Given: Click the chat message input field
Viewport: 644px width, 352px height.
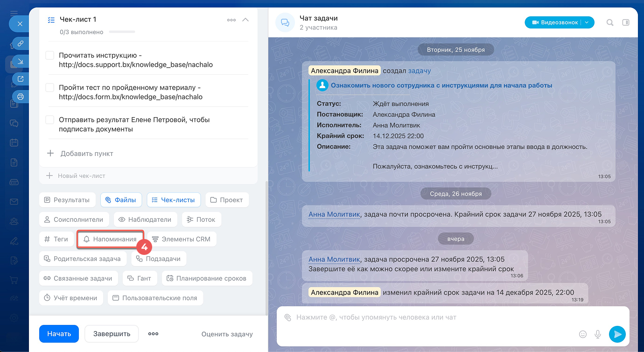Looking at the screenshot, I should click(420, 317).
